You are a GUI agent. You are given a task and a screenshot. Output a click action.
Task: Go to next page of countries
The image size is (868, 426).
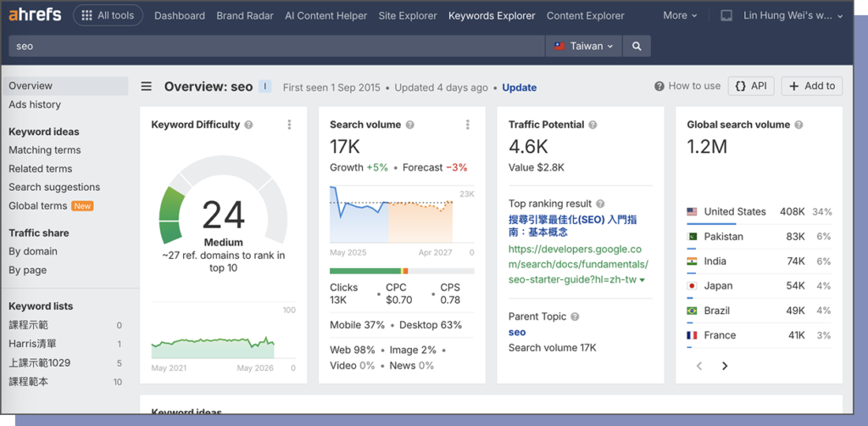725,366
